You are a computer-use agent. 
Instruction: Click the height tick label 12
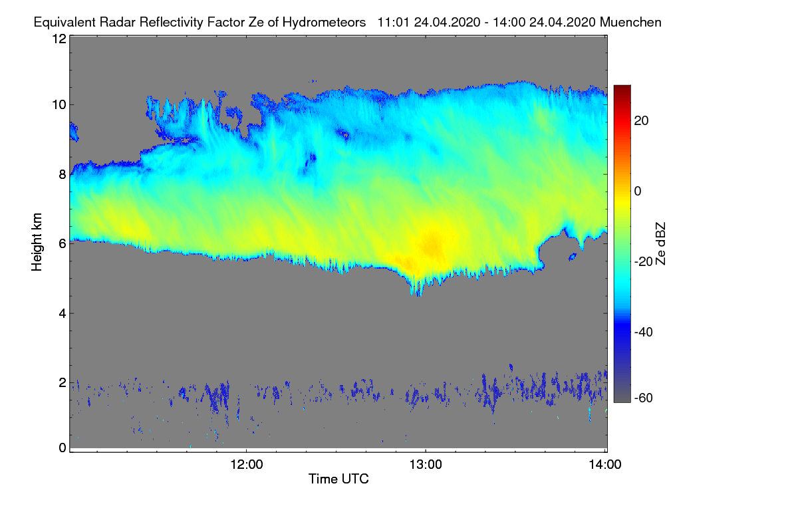(x=59, y=39)
